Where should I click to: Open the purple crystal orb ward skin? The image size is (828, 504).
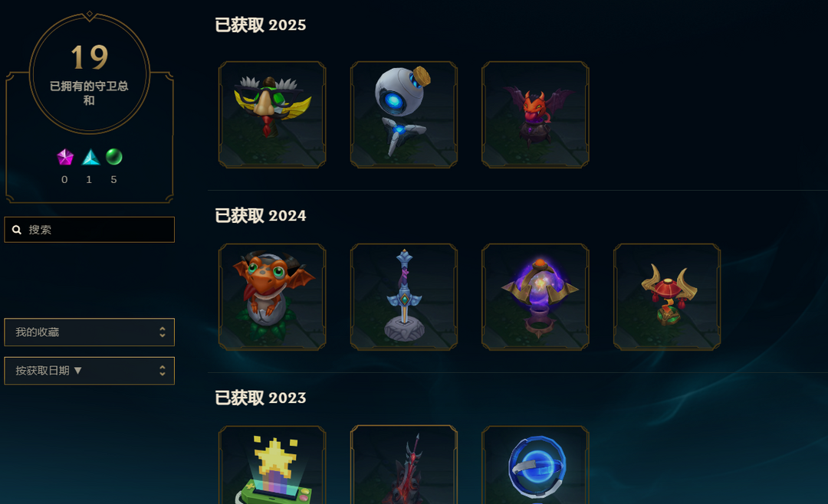point(535,296)
